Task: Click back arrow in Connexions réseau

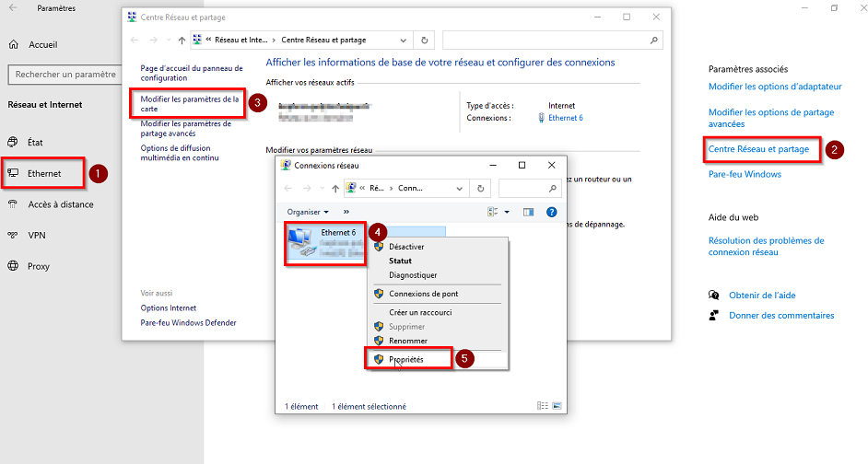Action: (287, 188)
